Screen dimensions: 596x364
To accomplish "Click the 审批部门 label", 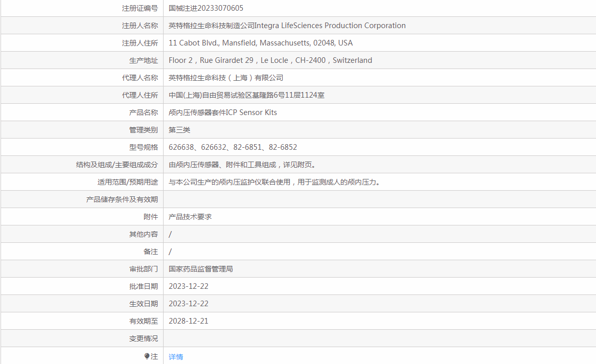I will [x=143, y=269].
